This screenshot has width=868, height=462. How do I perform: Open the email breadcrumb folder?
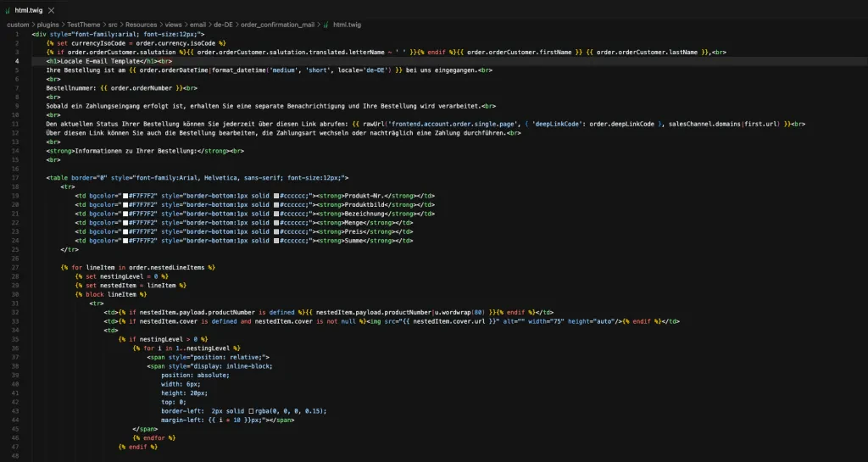198,25
